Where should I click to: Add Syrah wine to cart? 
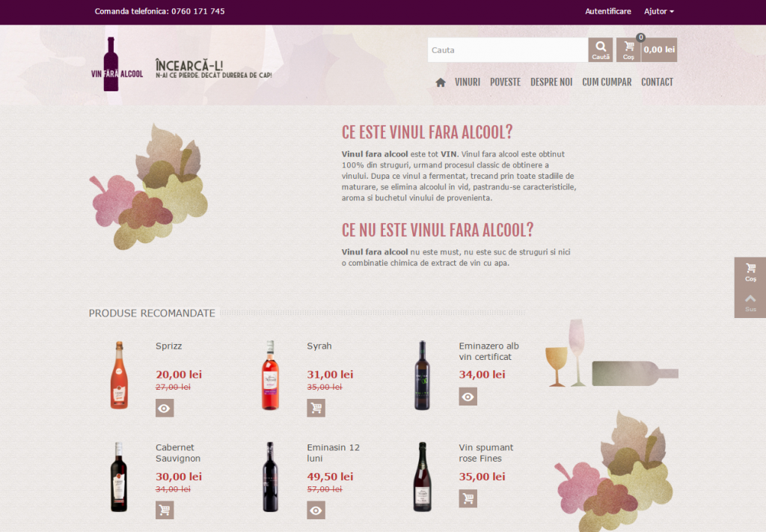(x=316, y=408)
